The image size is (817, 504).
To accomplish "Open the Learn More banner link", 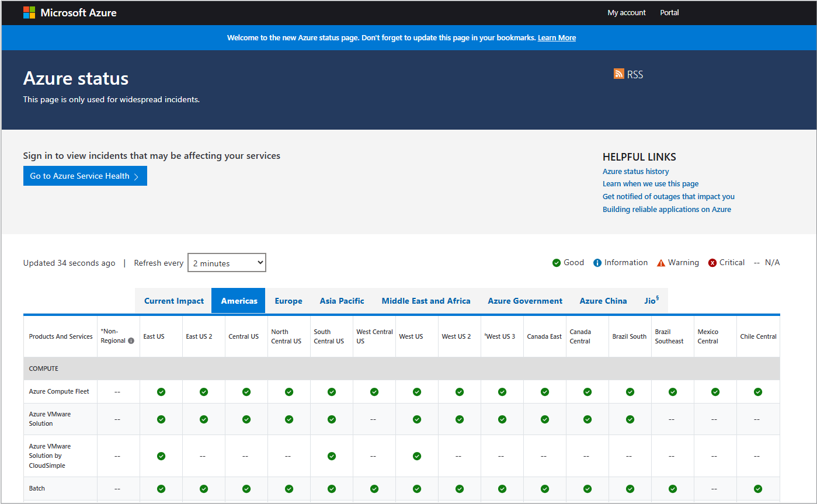I will [x=557, y=38].
